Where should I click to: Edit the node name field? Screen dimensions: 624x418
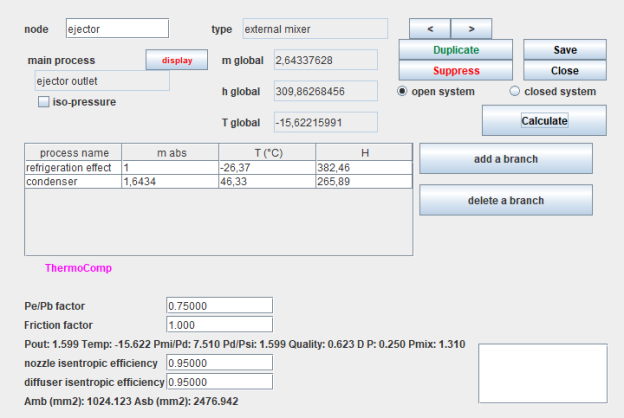117,29
